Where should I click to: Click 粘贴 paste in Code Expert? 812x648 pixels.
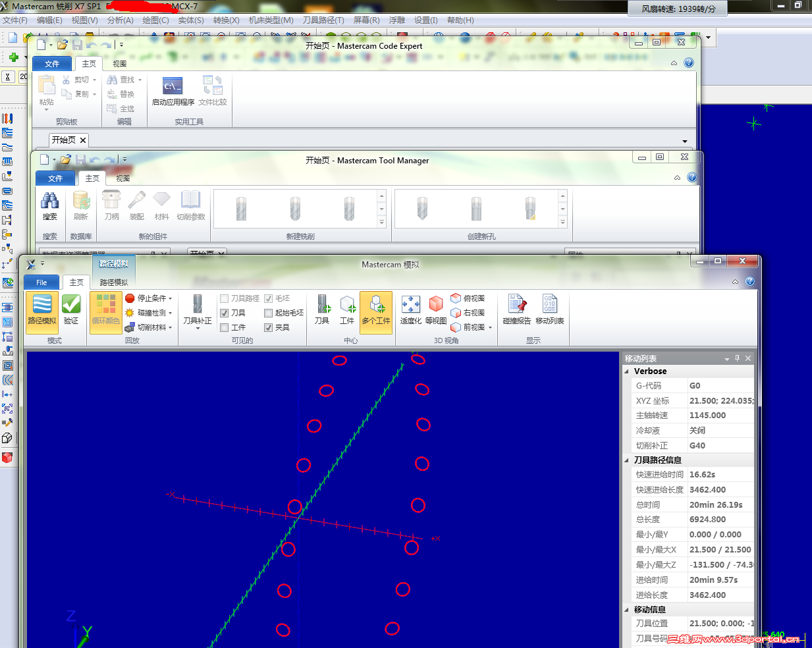click(x=47, y=92)
